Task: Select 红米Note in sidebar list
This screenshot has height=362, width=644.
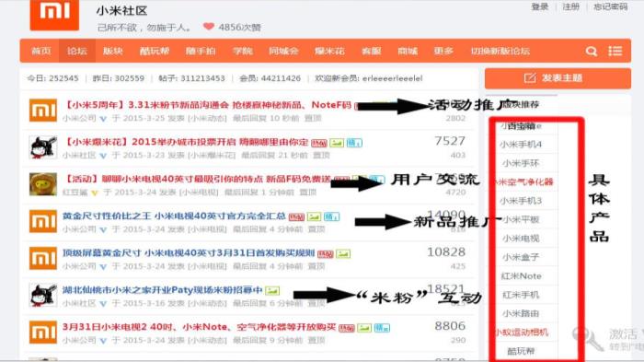Action: coord(521,276)
